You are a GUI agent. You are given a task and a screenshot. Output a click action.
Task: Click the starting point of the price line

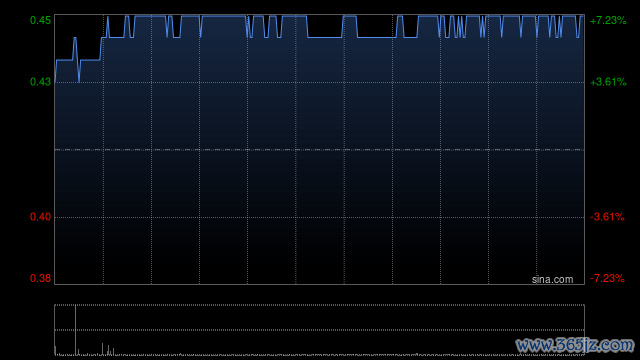(55, 82)
